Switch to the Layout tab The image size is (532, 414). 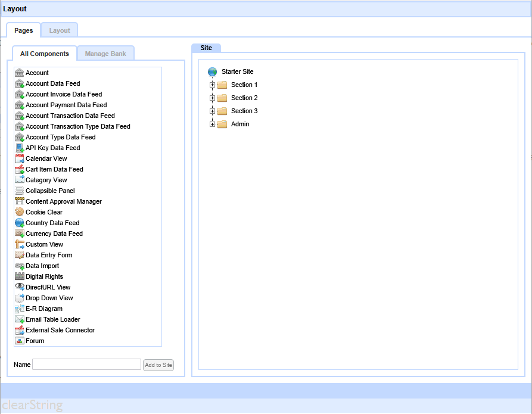pyautogui.click(x=60, y=30)
